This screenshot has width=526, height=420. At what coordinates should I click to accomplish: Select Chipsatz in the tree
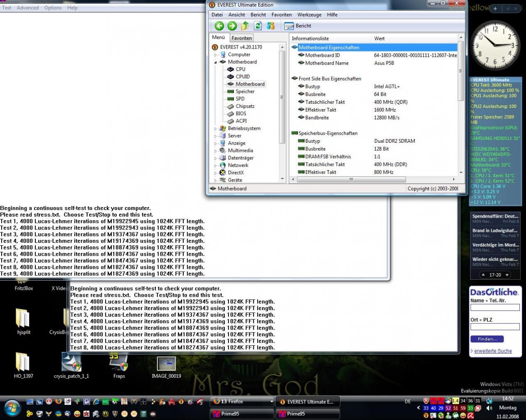[x=245, y=106]
